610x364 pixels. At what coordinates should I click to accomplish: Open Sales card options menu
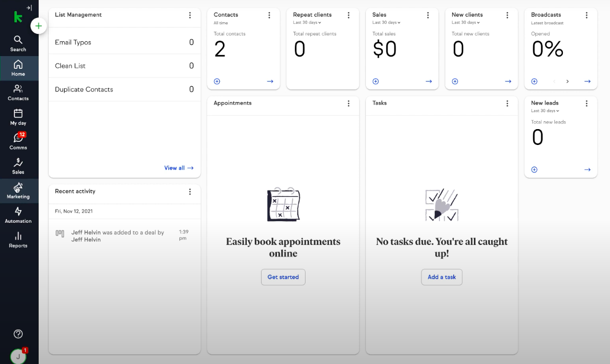(428, 15)
